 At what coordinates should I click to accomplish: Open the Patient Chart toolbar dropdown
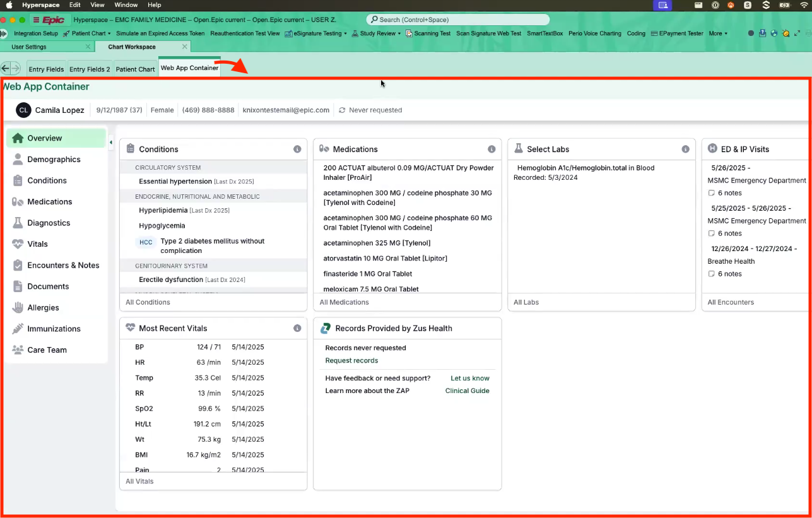pyautogui.click(x=87, y=33)
